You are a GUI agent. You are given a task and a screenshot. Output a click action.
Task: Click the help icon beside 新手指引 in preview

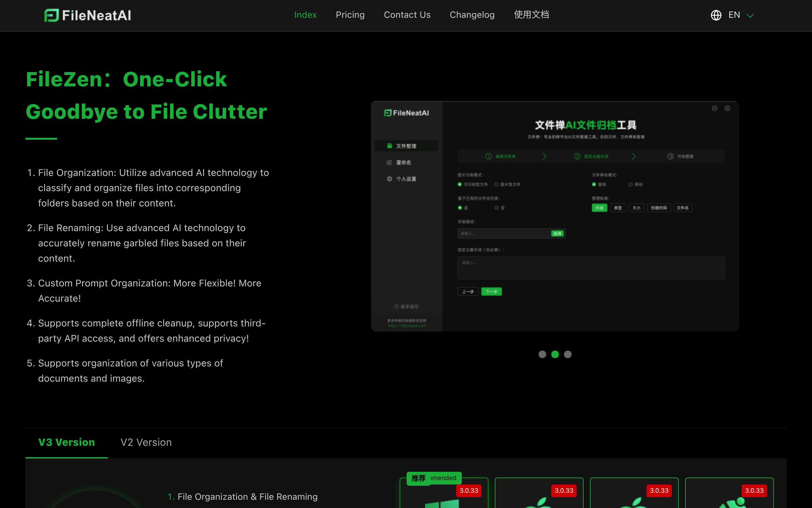396,307
